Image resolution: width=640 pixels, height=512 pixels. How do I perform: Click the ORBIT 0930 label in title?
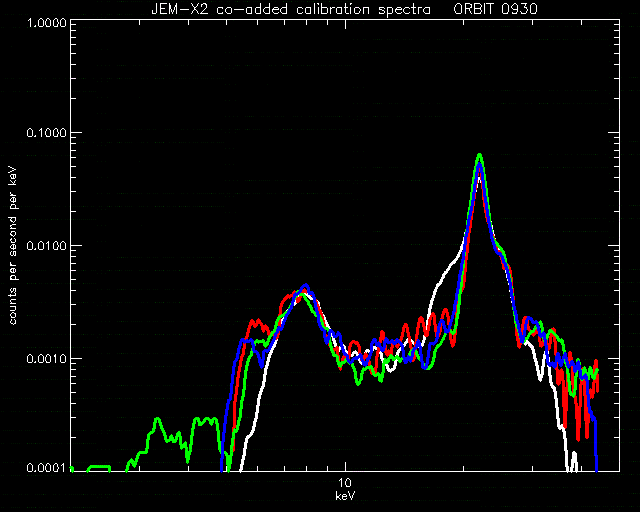(x=496, y=9)
